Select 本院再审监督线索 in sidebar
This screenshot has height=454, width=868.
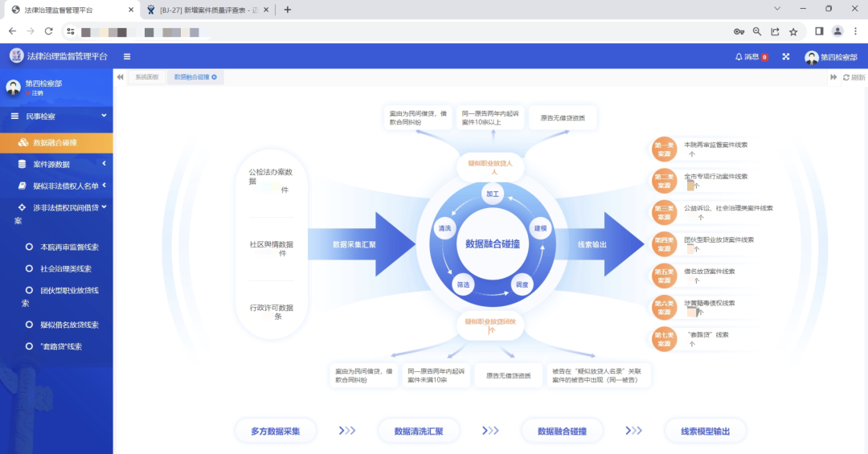[x=69, y=247]
